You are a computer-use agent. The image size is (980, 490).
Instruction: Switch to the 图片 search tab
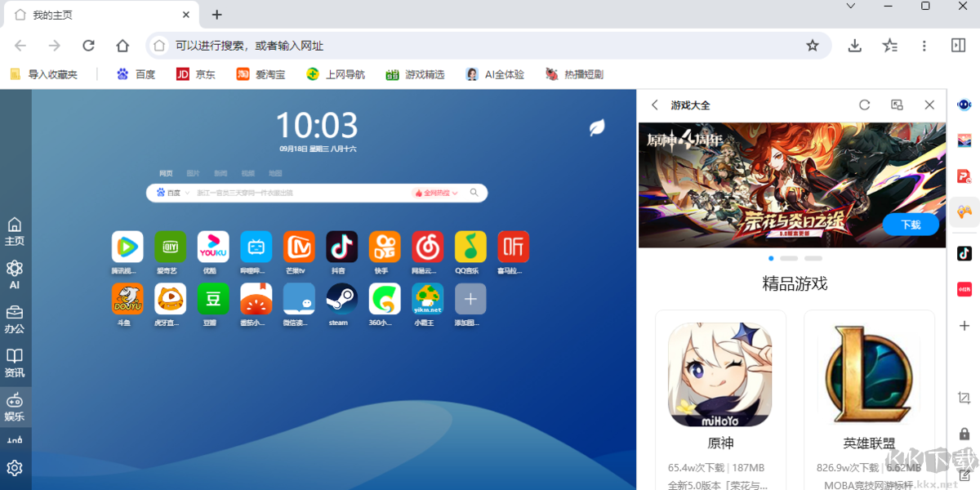coord(193,173)
